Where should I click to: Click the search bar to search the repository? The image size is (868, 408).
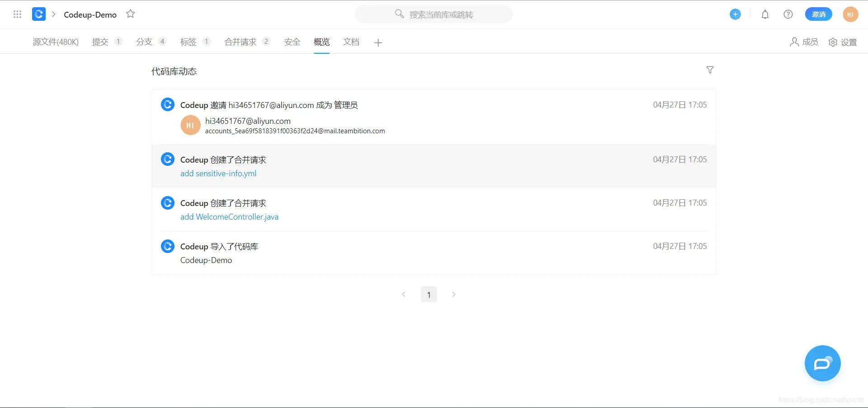433,14
